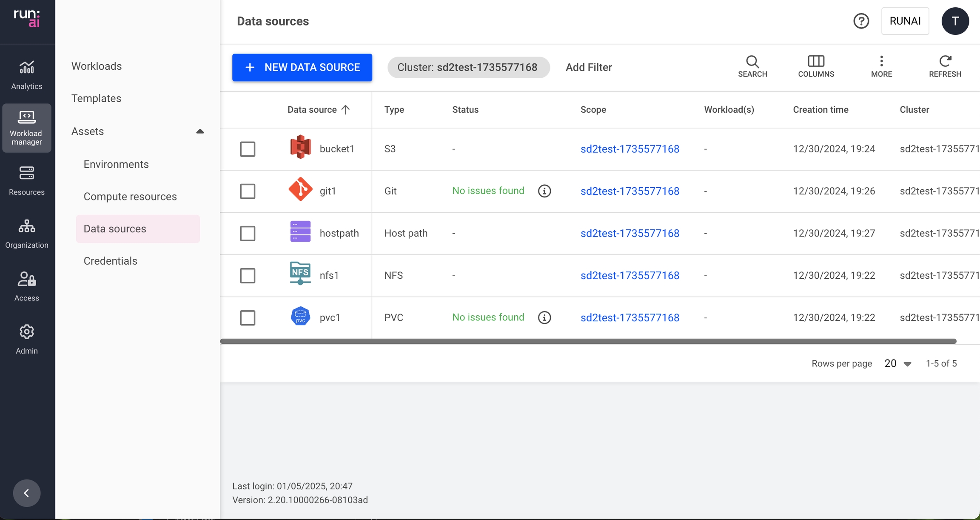Click the New Data Source button
This screenshot has height=520, width=980.
302,67
